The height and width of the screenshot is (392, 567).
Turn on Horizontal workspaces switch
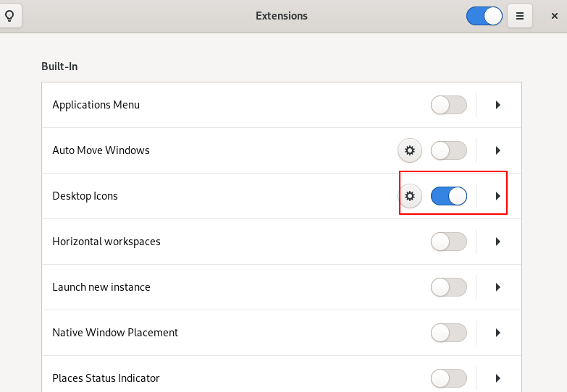pos(449,242)
